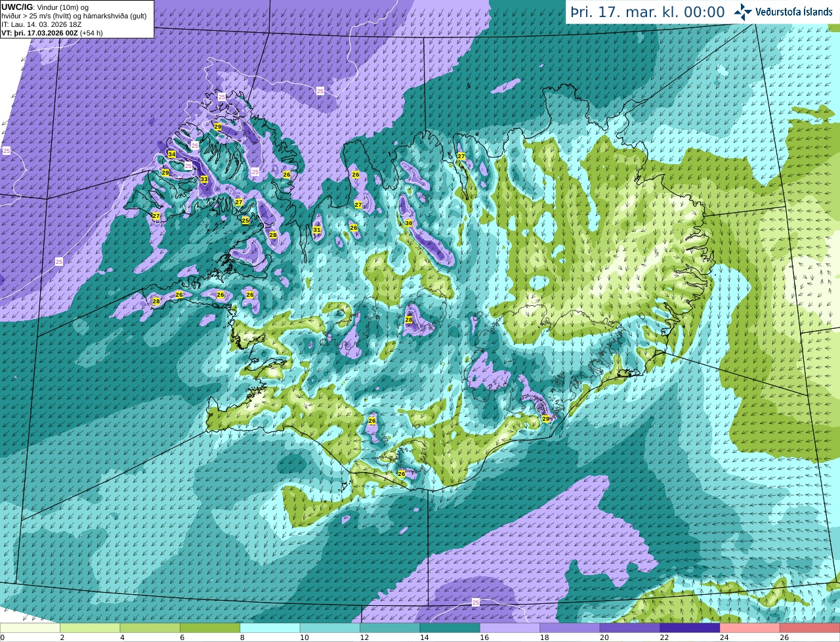Click the white 25 contour label at the bottom edge
The width and height of the screenshot is (840, 642).
pyautogui.click(x=476, y=602)
